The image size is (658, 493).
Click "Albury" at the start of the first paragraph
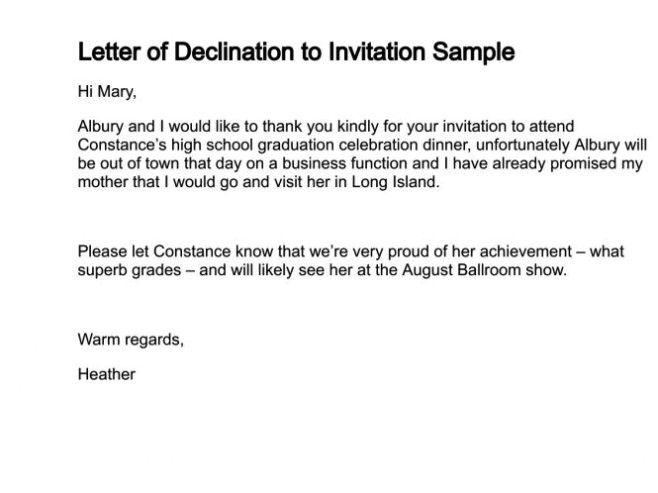tap(101, 128)
